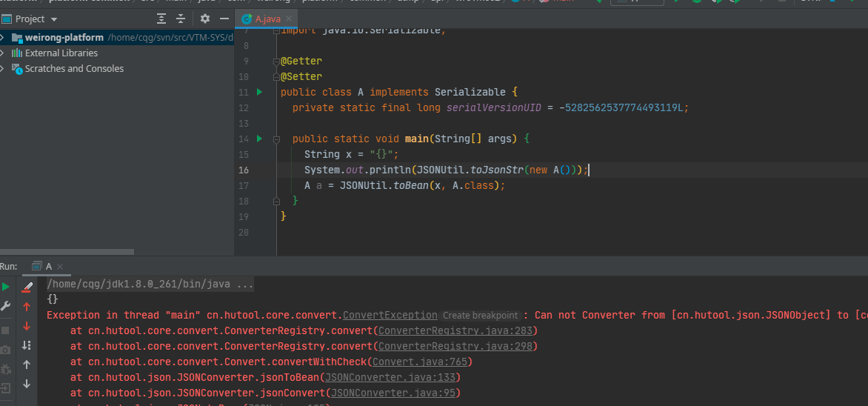This screenshot has width=868, height=406.
Task: Click line number 16 in gutter
Action: [244, 170]
